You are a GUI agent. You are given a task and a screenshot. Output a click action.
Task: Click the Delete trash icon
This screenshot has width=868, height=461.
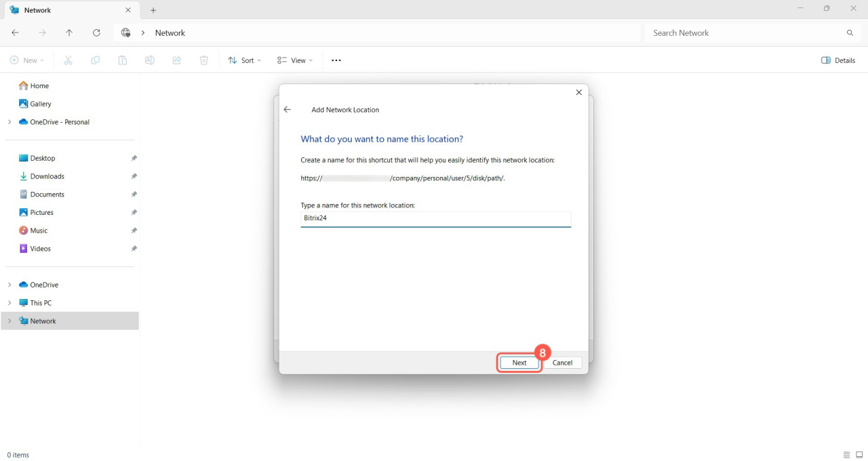pyautogui.click(x=203, y=60)
